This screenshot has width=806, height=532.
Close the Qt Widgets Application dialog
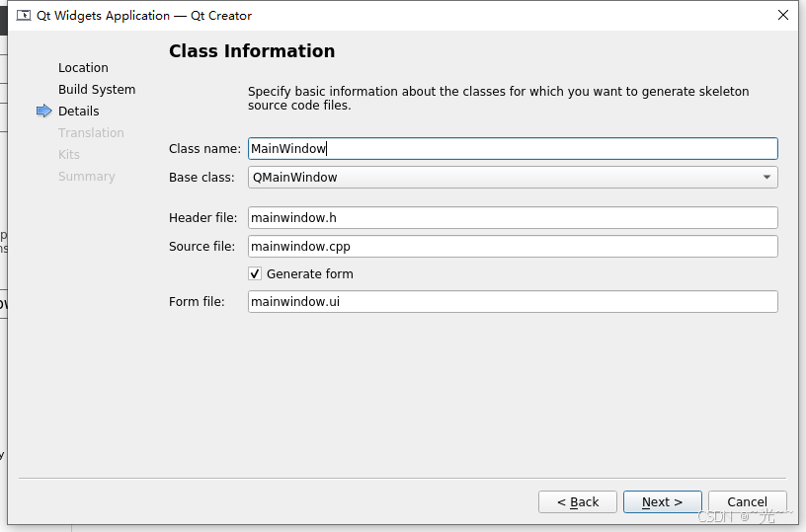[x=783, y=15]
